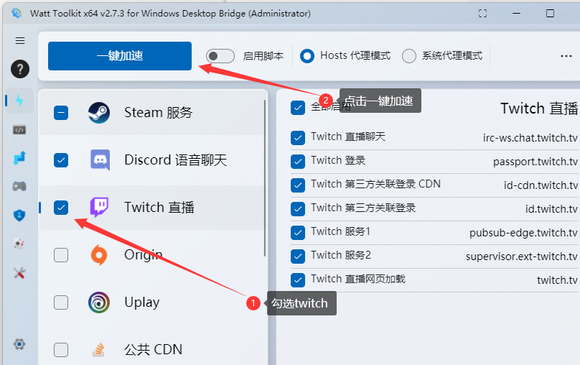Select the Origin list row

point(152,255)
